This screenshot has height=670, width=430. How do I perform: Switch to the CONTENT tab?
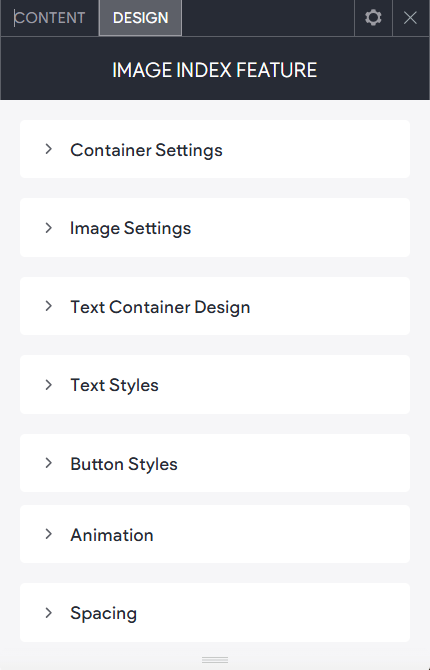pos(50,18)
